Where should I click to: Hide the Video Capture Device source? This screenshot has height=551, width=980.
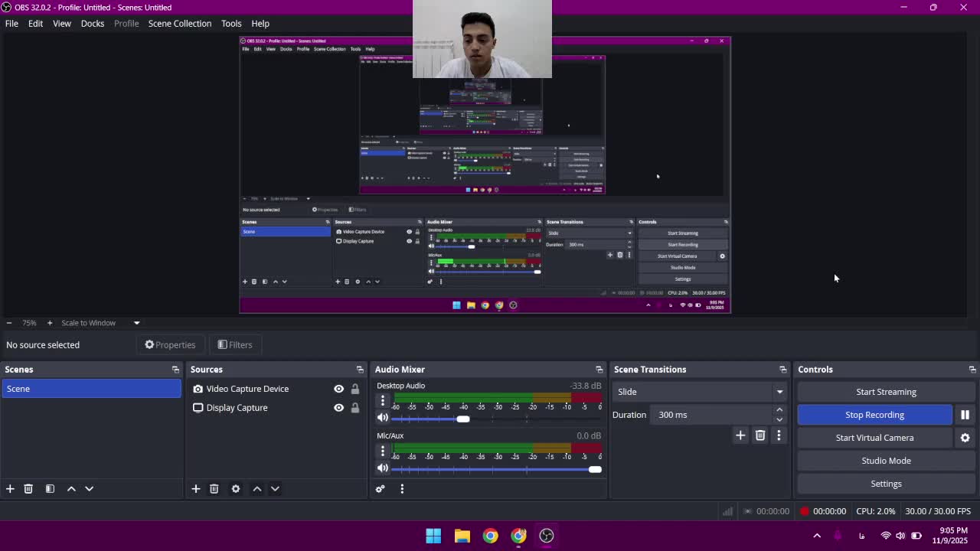click(x=338, y=389)
